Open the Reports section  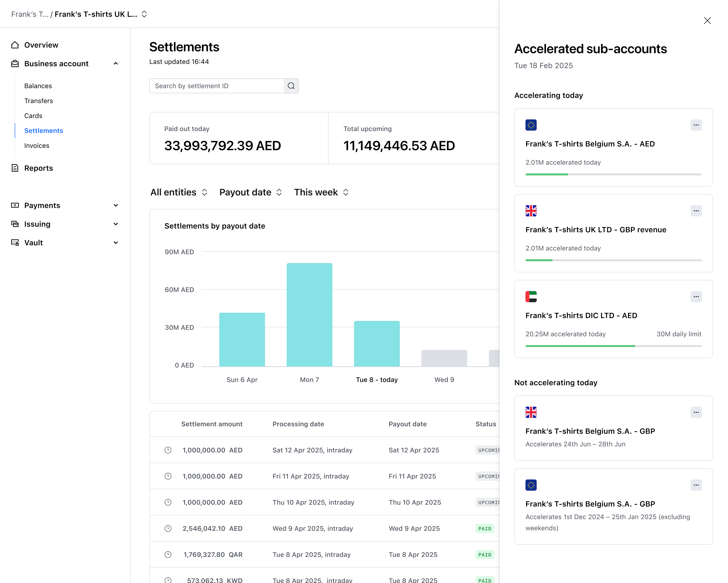coord(38,168)
